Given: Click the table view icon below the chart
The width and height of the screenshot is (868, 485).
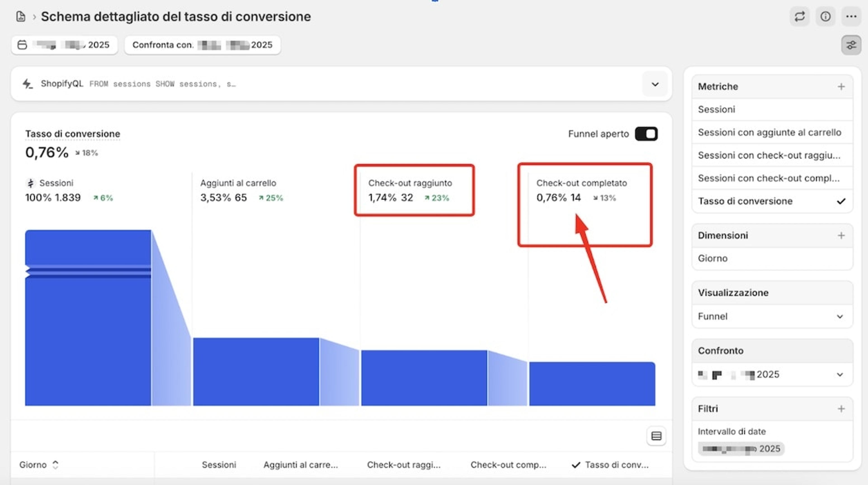Looking at the screenshot, I should [656, 436].
